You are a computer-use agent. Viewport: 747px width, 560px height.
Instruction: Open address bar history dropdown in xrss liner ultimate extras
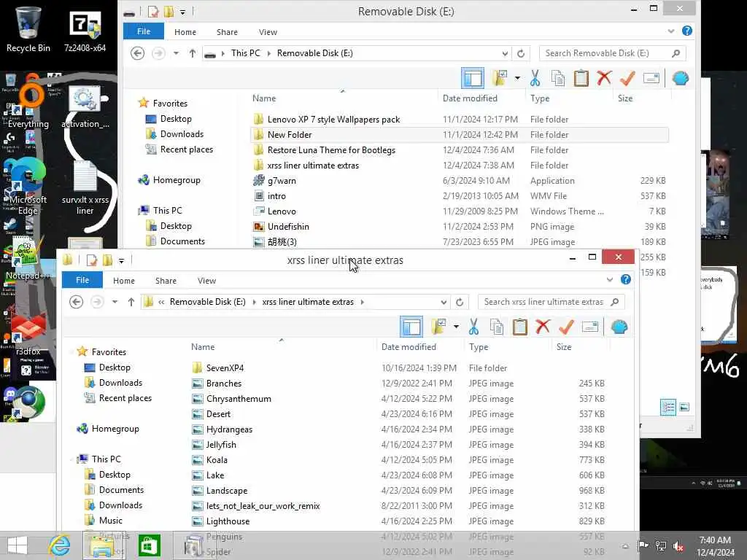point(444,302)
